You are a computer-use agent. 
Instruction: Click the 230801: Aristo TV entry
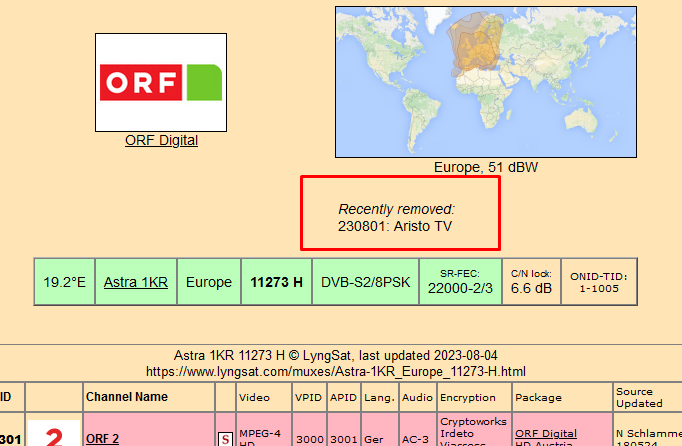tap(395, 226)
